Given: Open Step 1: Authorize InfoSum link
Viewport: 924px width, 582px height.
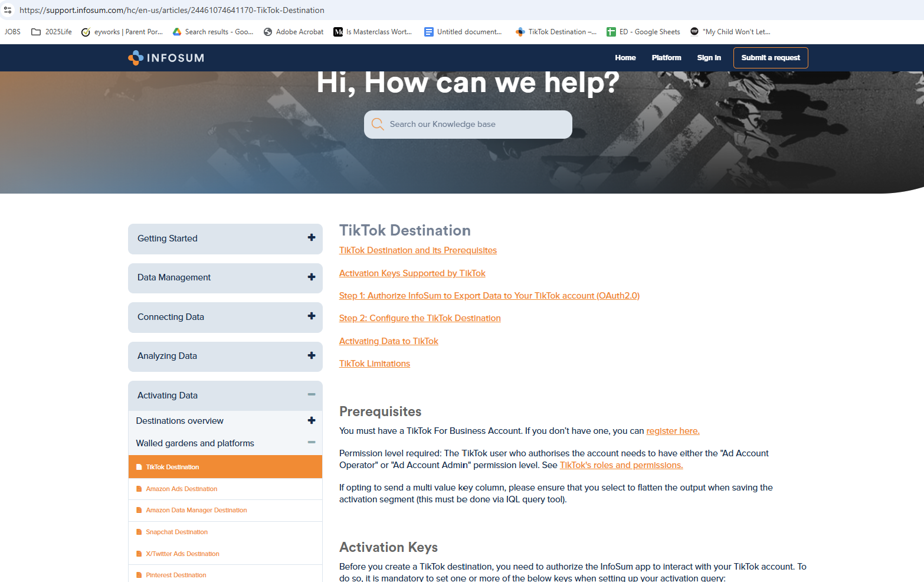Looking at the screenshot, I should coord(489,296).
